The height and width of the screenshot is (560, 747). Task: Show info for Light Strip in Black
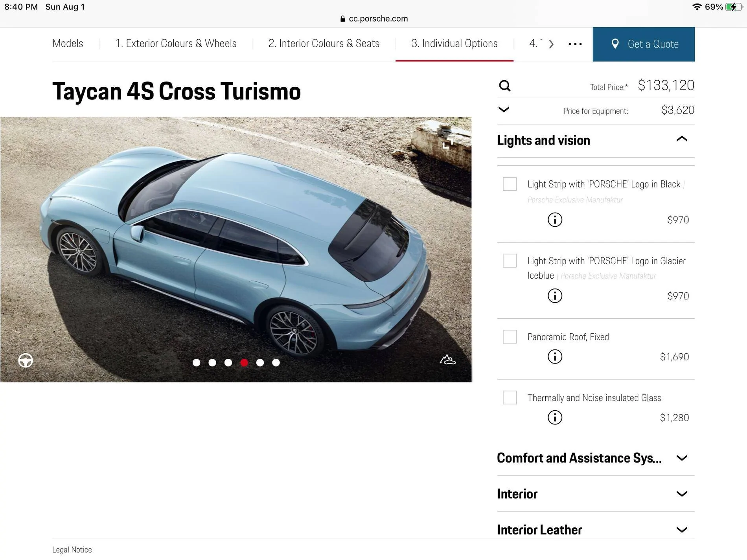[555, 220]
